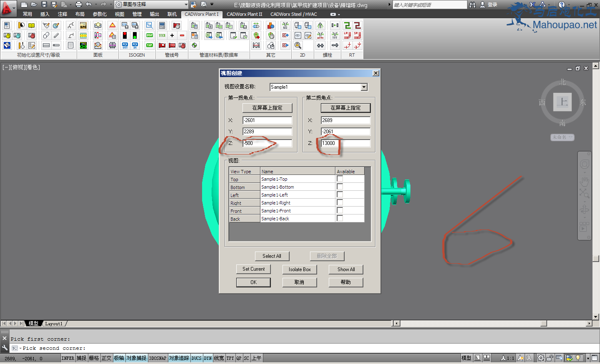The height and width of the screenshot is (364, 600).
Task: Open the 视图设置名称 Sample1 dropdown
Action: tap(364, 87)
